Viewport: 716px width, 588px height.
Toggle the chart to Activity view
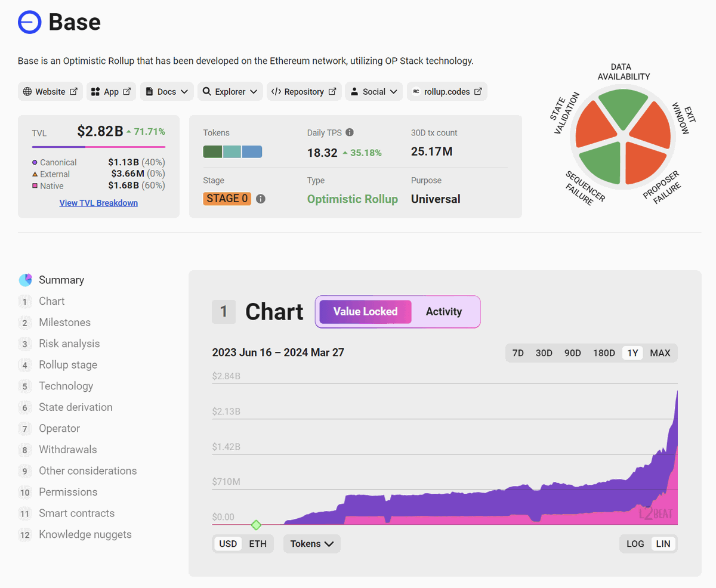(444, 311)
